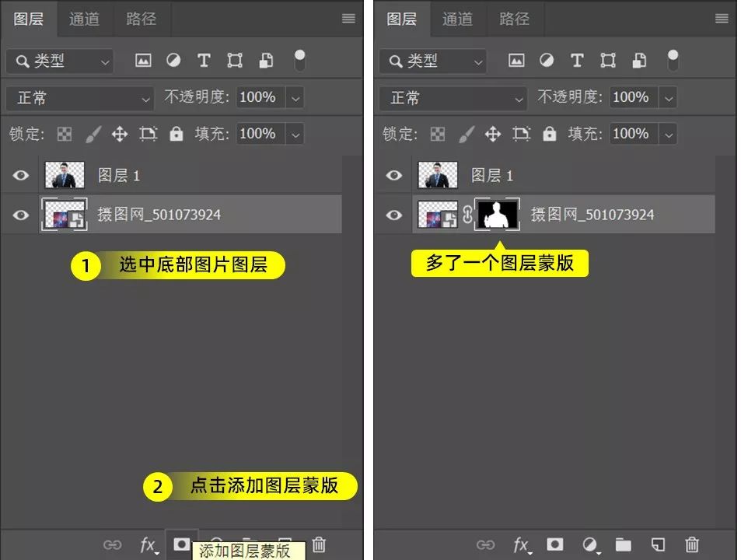This screenshot has width=741, height=560.
Task: Open layer style fx in left panel
Action: pyautogui.click(x=149, y=545)
